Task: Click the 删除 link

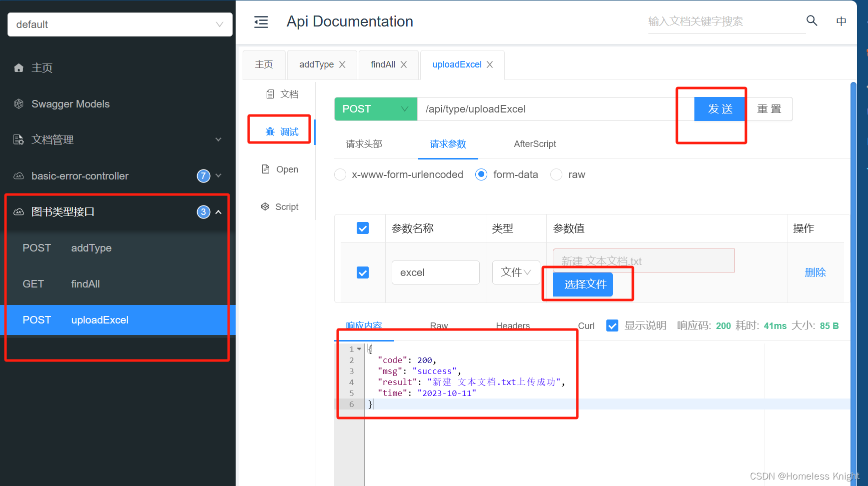Action: [x=815, y=272]
